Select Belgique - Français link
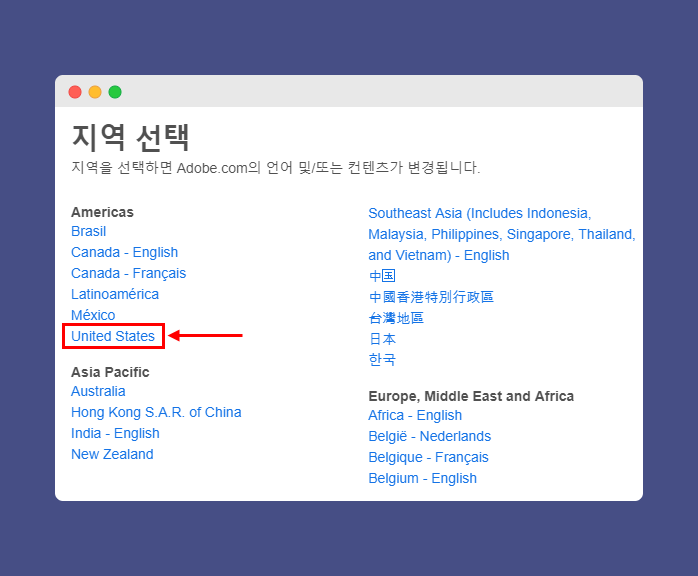Image resolution: width=698 pixels, height=576 pixels. click(429, 457)
